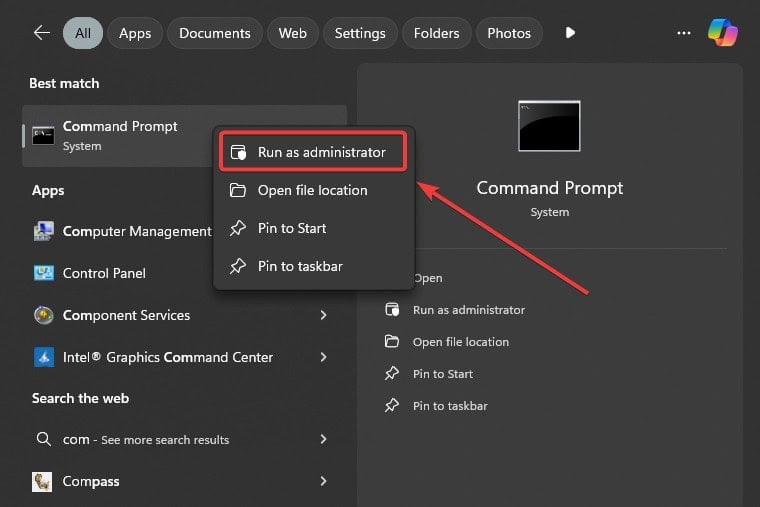Screen dimensions: 760x507
Task: Switch to the Folders filter tab
Action: pos(436,33)
